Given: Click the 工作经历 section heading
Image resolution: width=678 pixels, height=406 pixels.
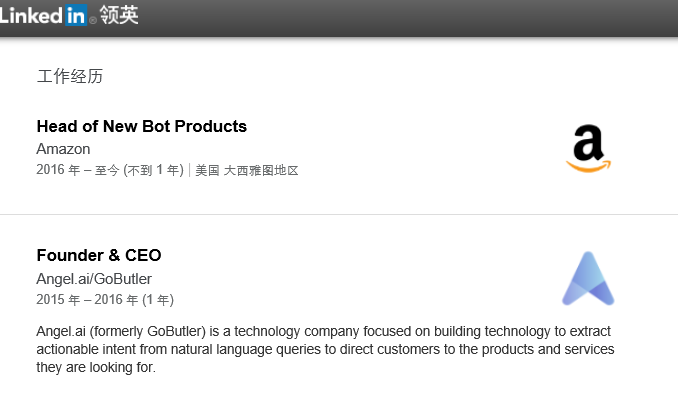Looking at the screenshot, I should click(x=70, y=76).
